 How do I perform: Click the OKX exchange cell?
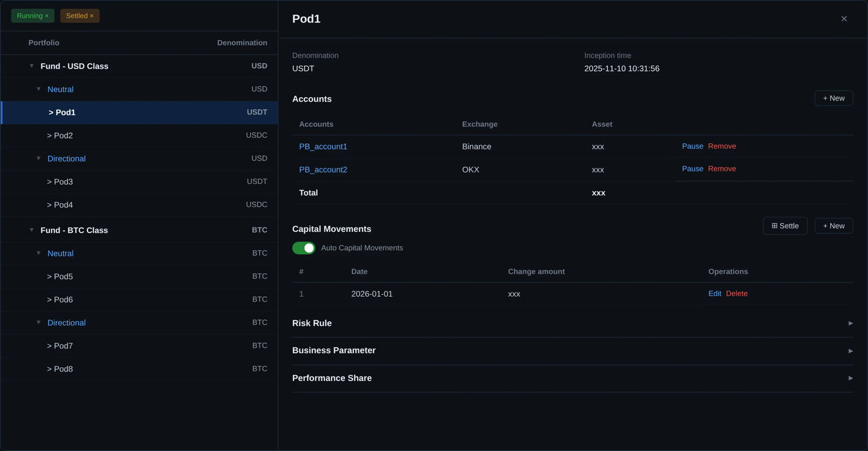point(471,169)
